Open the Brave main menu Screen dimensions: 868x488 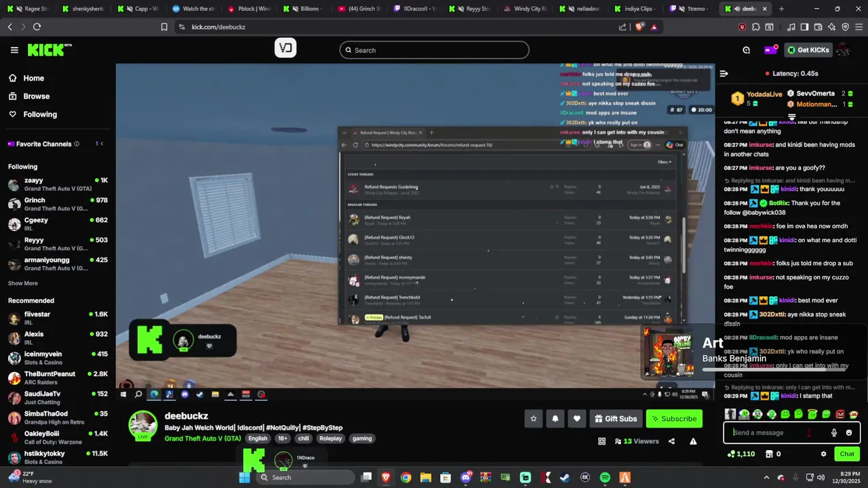click(x=858, y=27)
